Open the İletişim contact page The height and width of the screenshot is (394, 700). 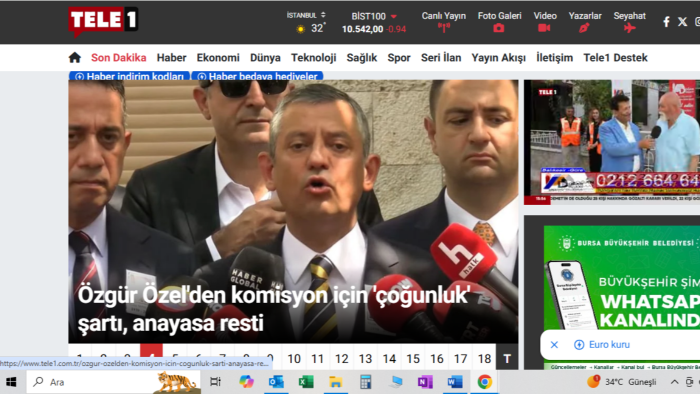554,58
